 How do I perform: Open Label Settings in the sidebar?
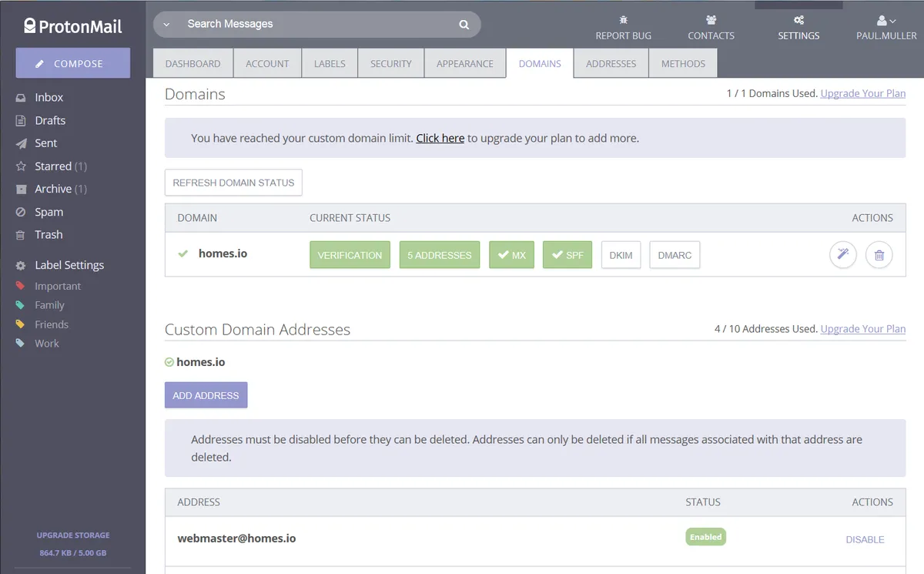[69, 265]
